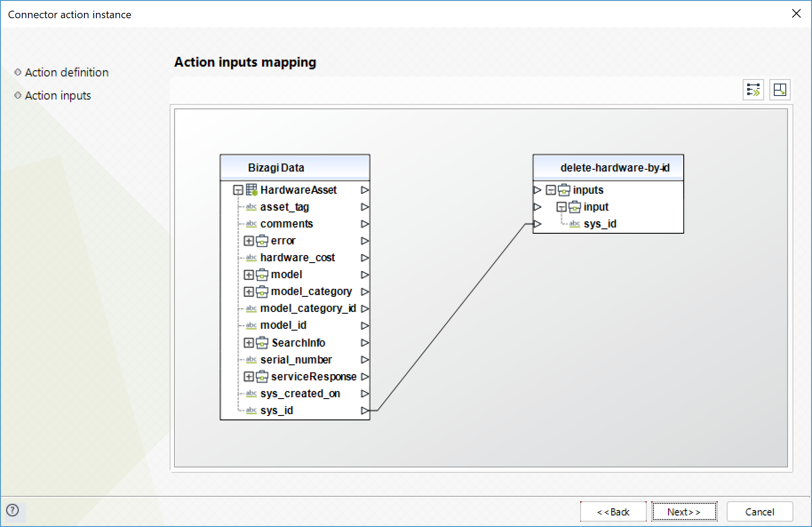The width and height of the screenshot is (812, 527).
Task: Click the sys_id mapping connection line
Action: (x=451, y=317)
